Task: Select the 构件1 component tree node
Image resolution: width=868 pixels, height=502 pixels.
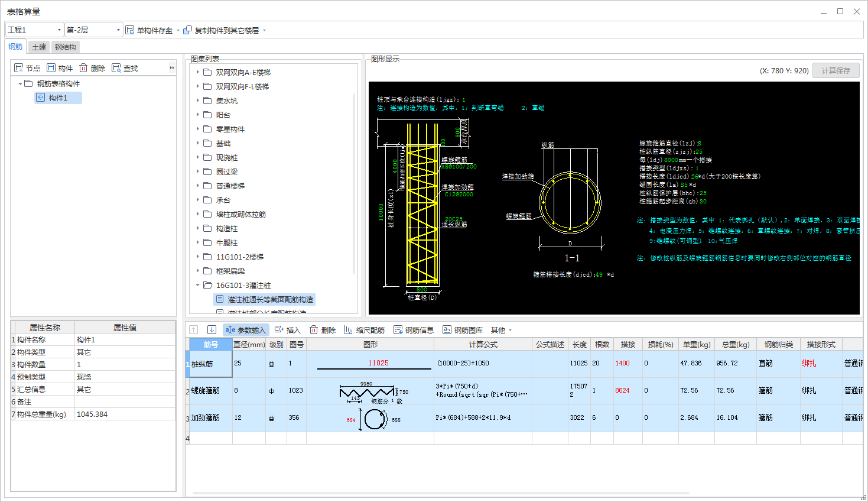Action: 58,98
